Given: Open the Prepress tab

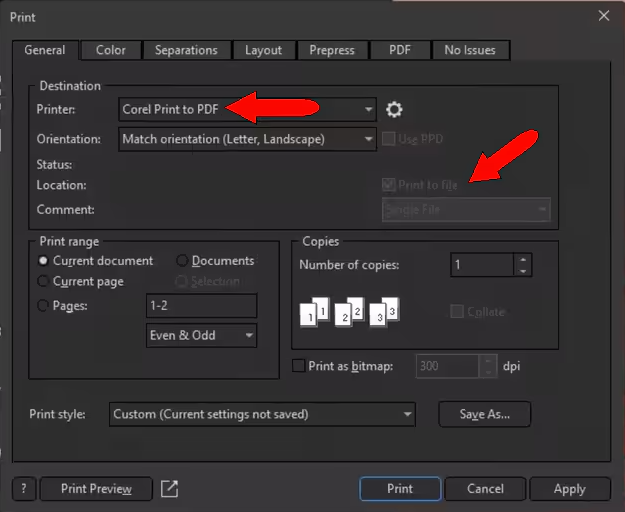Looking at the screenshot, I should [332, 50].
